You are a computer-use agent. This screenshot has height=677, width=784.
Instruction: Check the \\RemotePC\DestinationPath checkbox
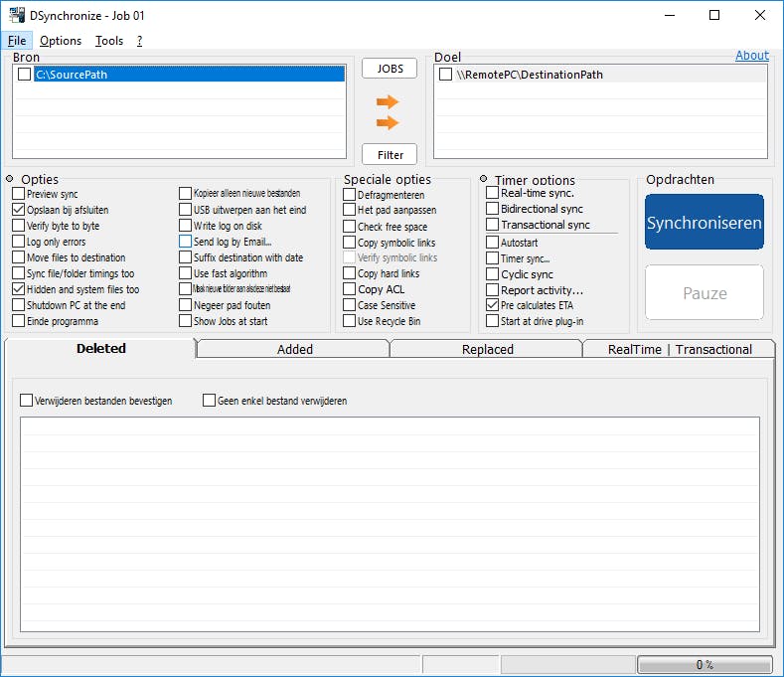(445, 74)
